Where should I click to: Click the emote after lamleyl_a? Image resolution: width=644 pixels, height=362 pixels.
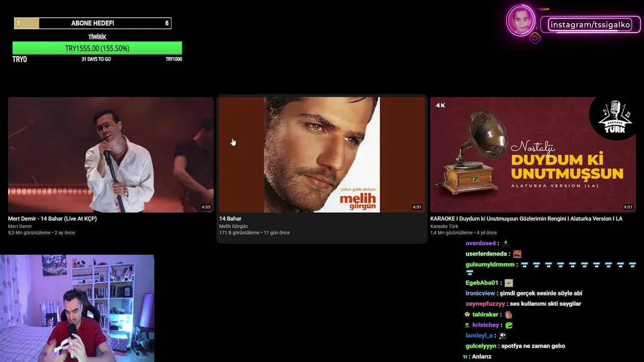[x=503, y=335]
